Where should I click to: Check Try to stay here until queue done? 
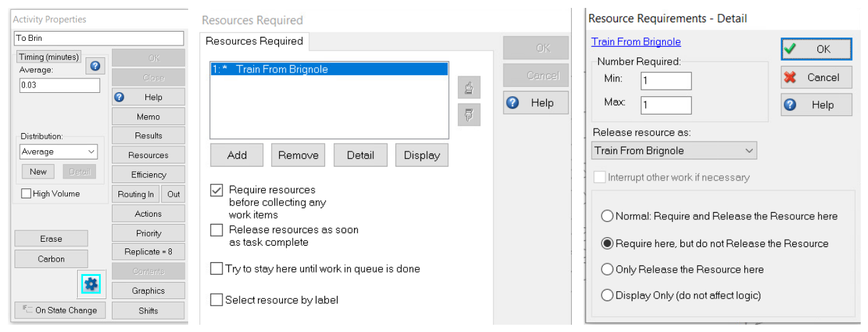tap(217, 269)
